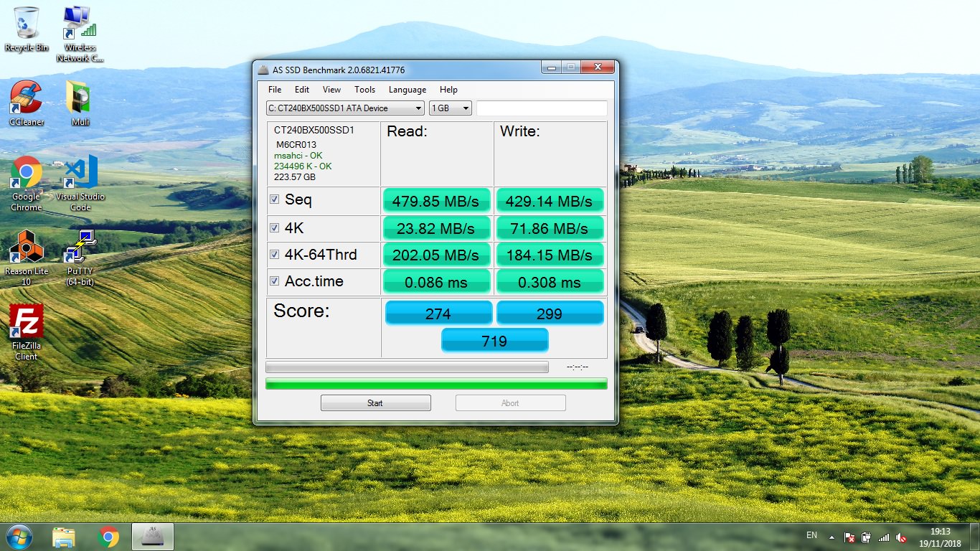The height and width of the screenshot is (551, 980).
Task: Show hidden tray icons with the arrow
Action: pyautogui.click(x=831, y=537)
